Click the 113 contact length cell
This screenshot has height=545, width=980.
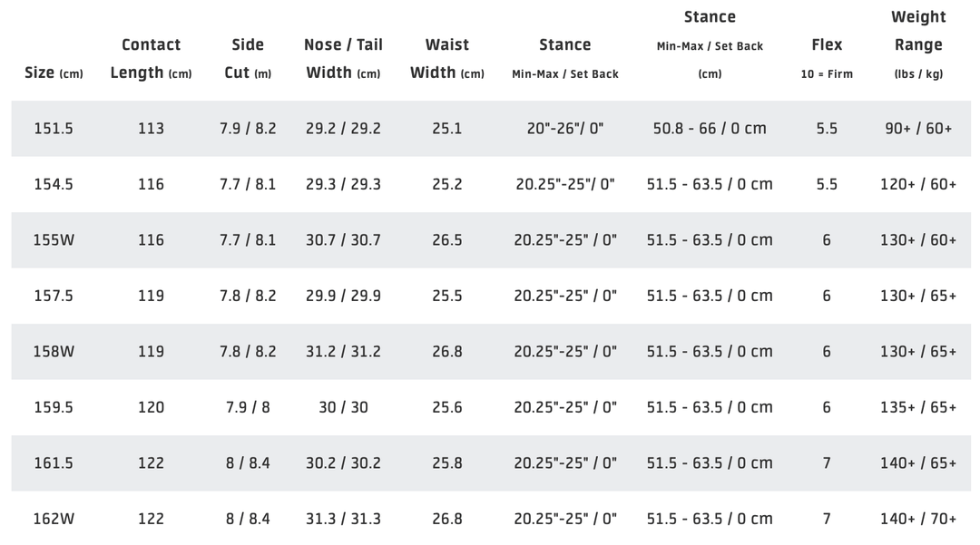[151, 129]
